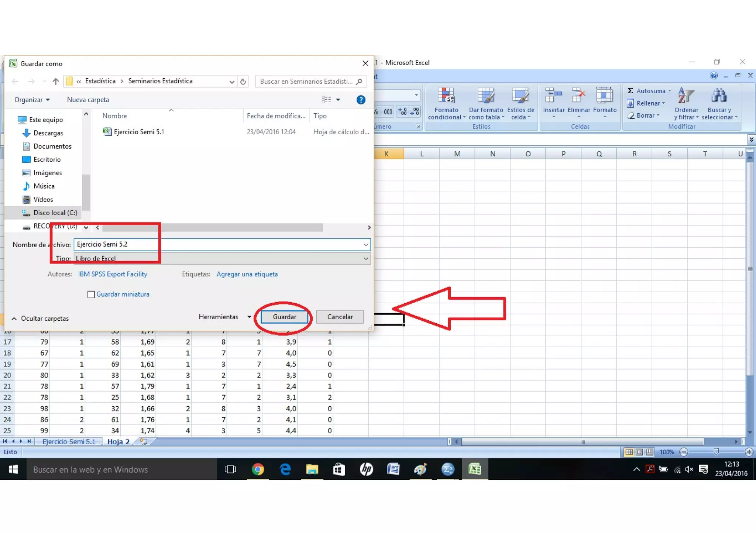Image resolution: width=756 pixels, height=534 pixels.
Task: Click Nueva carpeta button
Action: [x=88, y=100]
